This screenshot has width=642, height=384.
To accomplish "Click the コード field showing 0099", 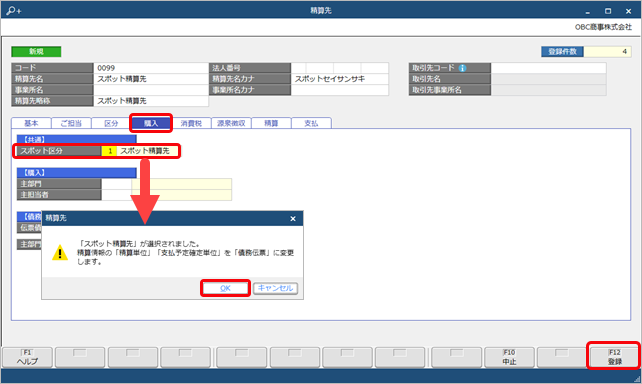I will point(151,68).
